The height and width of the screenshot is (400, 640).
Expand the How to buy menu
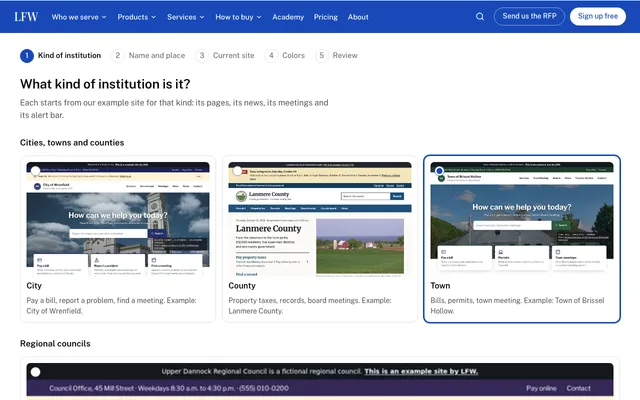[x=238, y=17]
